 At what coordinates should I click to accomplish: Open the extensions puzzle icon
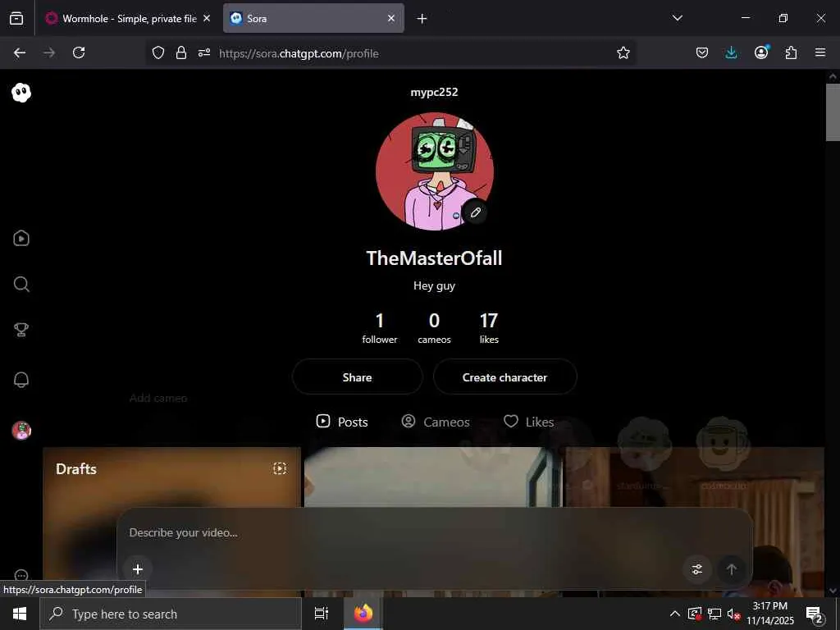coord(791,53)
